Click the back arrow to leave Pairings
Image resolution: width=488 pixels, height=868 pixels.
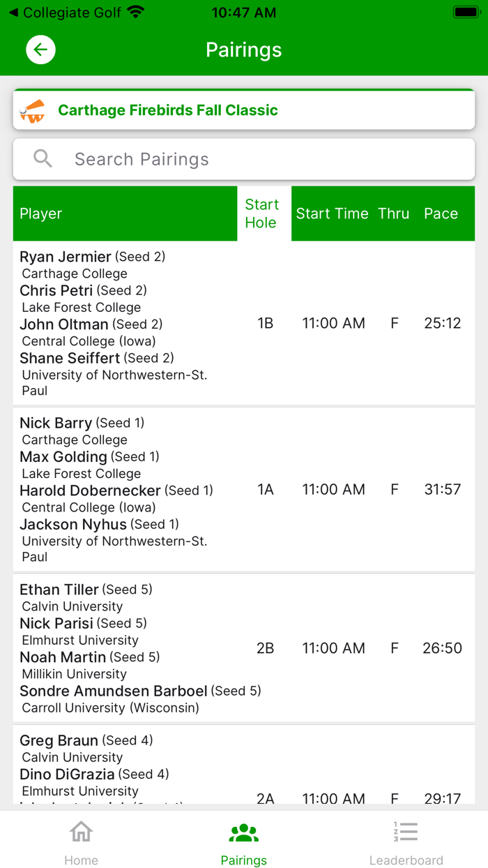40,50
